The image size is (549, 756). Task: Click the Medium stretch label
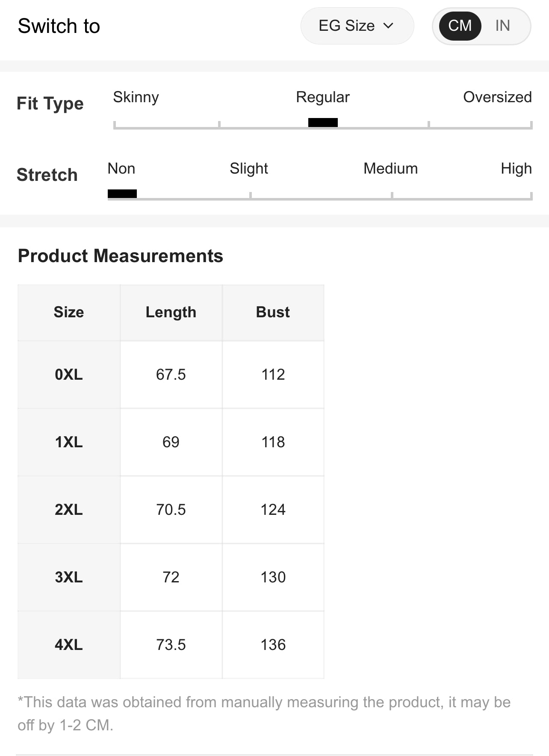pos(390,169)
